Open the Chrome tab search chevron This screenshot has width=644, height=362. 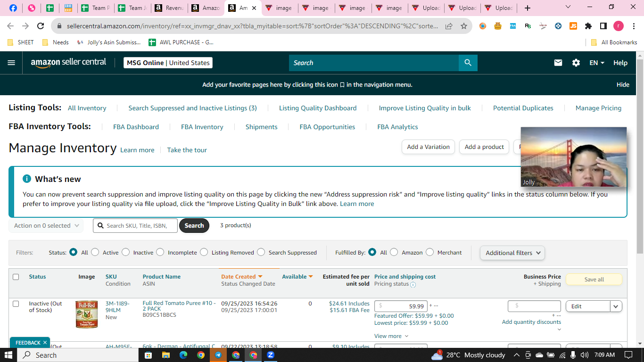[568, 7]
